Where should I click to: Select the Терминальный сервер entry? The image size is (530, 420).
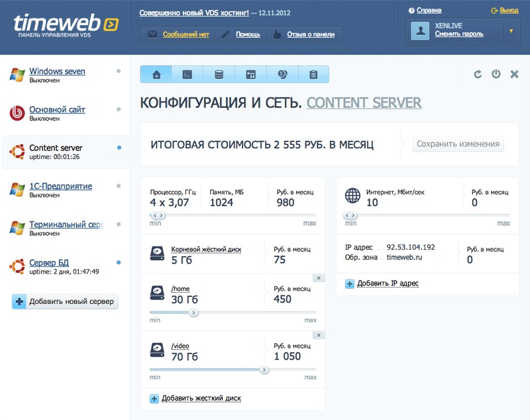(66, 225)
